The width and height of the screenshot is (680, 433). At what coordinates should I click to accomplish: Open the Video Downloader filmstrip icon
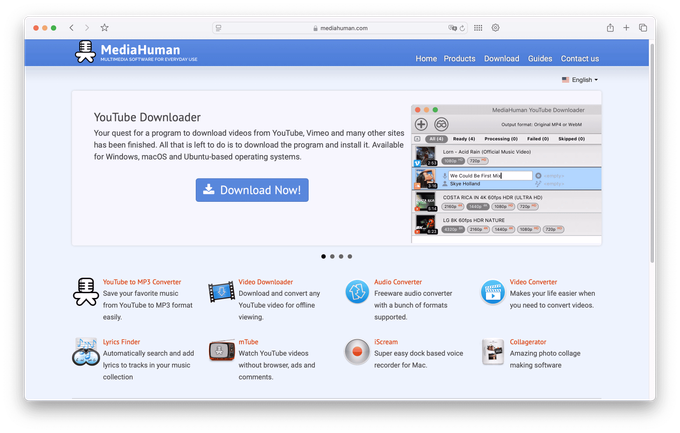[221, 292]
